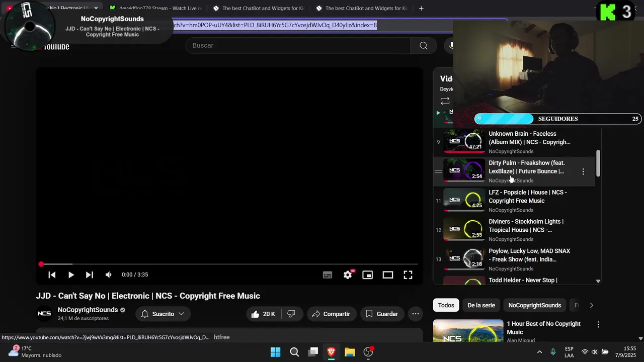Click the page scrollbar down arrow
Screen dimensions: 644x362
pyautogui.click(x=640, y=339)
